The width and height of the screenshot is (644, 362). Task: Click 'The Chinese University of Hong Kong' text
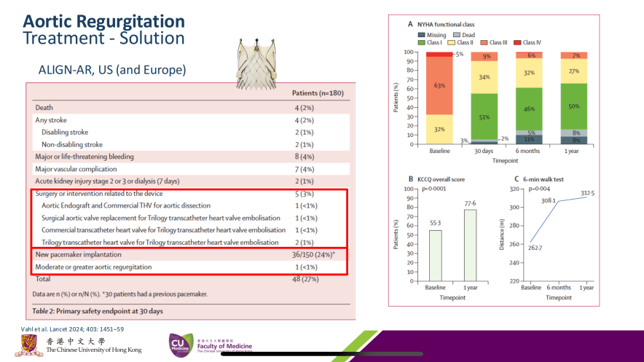94,350
